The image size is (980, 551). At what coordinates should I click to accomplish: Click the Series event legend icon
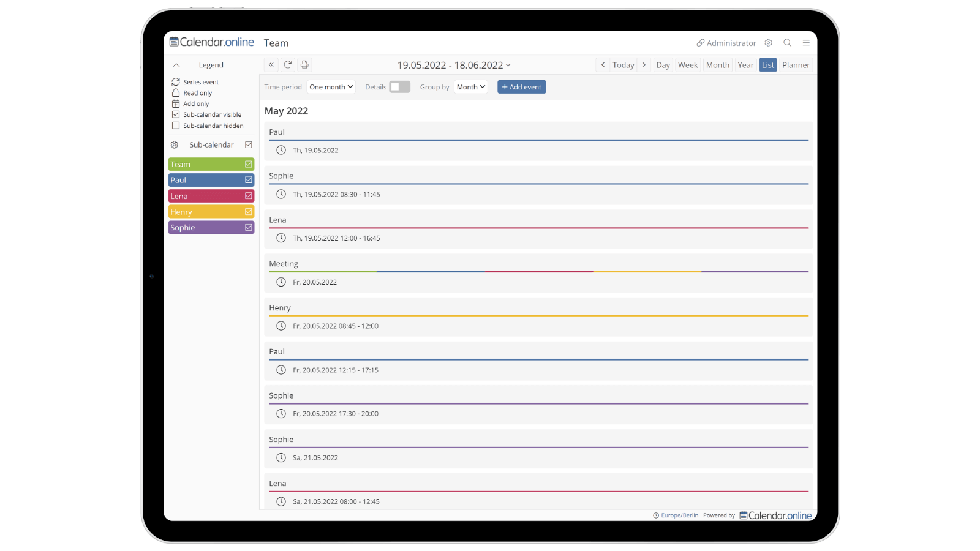click(x=176, y=82)
